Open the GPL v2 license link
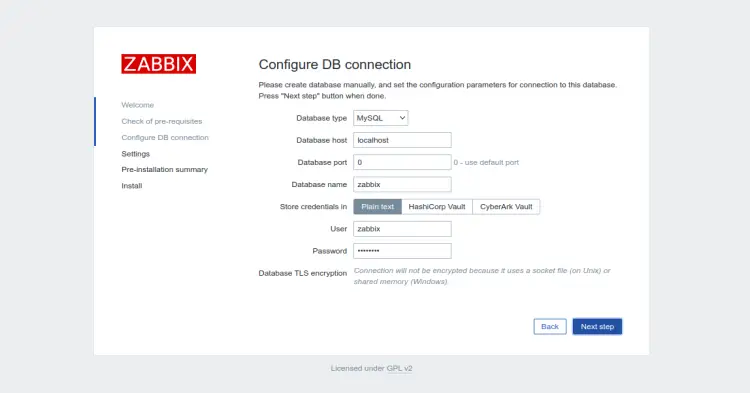Image resolution: width=750 pixels, height=393 pixels. 399,368
